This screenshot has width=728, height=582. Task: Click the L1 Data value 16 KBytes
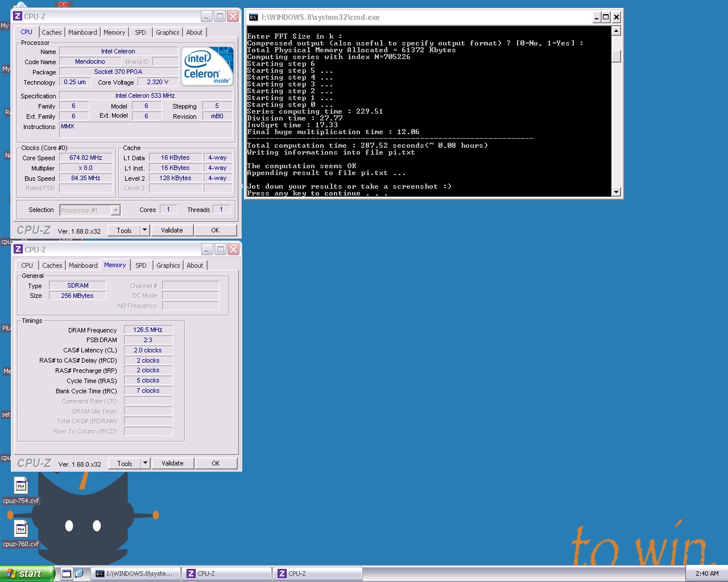(175, 158)
